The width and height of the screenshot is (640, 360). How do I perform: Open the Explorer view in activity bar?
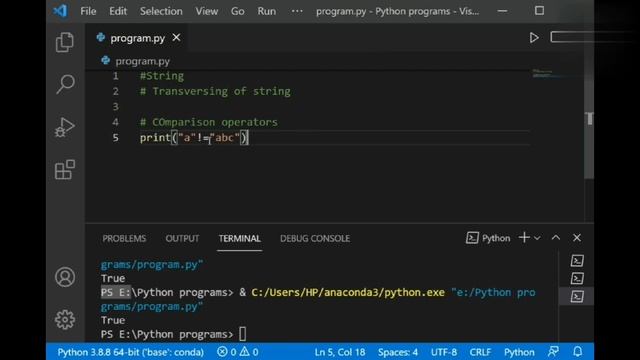coord(64,42)
